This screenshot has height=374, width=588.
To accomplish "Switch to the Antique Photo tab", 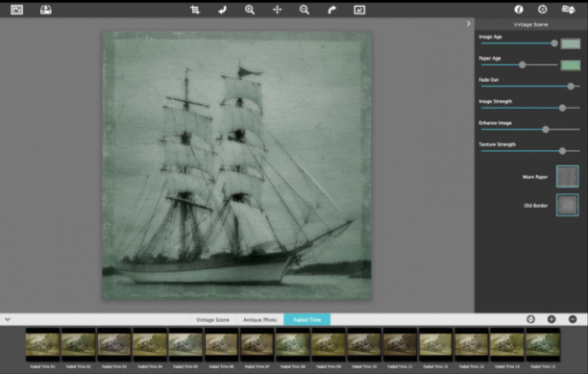I will coord(259,319).
